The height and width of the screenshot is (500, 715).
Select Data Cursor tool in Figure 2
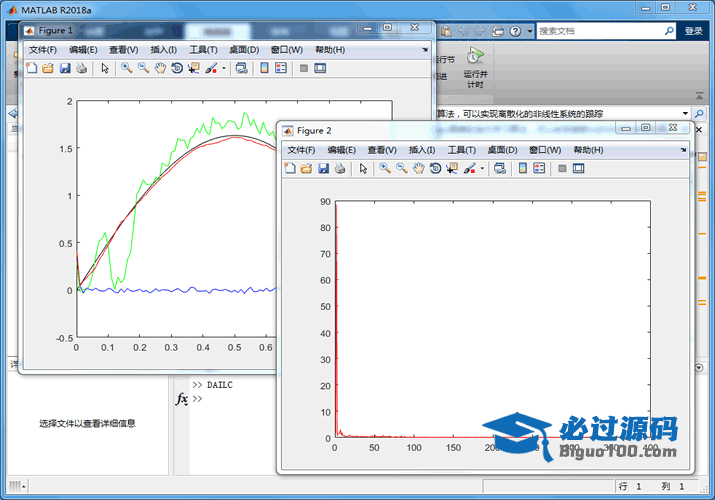(x=452, y=169)
